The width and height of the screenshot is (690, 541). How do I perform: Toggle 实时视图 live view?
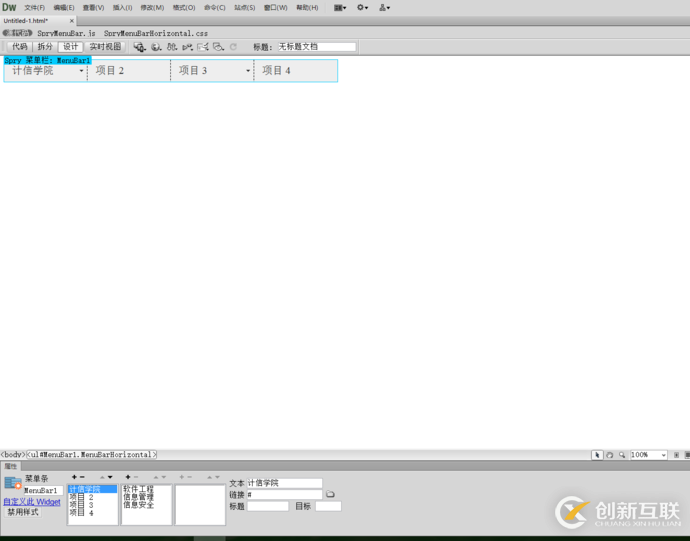(x=105, y=47)
